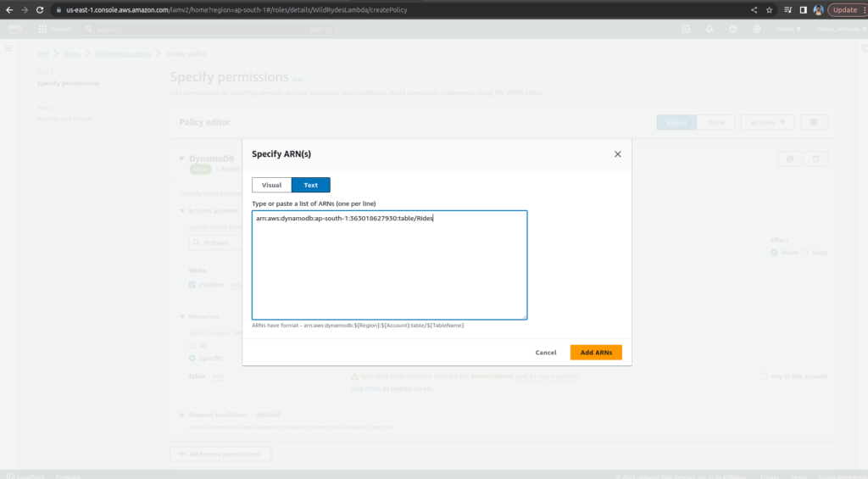
Task: Click Add more permissions button
Action: tap(220, 454)
